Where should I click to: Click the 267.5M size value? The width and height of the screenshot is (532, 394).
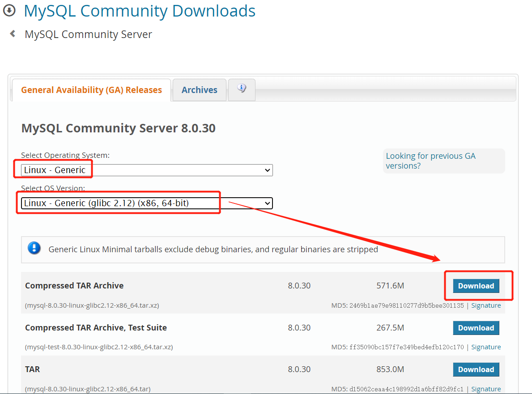click(390, 327)
